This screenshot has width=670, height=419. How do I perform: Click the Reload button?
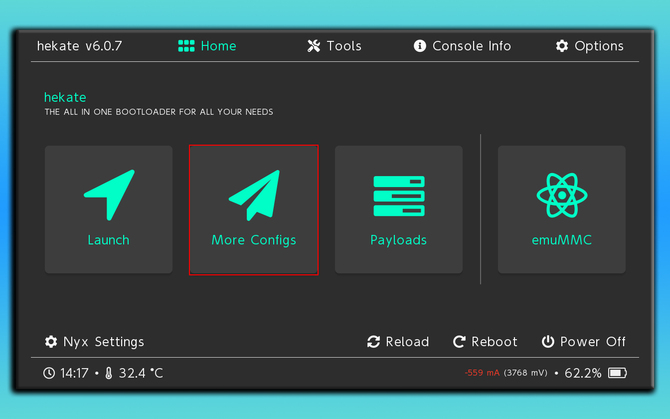(398, 342)
